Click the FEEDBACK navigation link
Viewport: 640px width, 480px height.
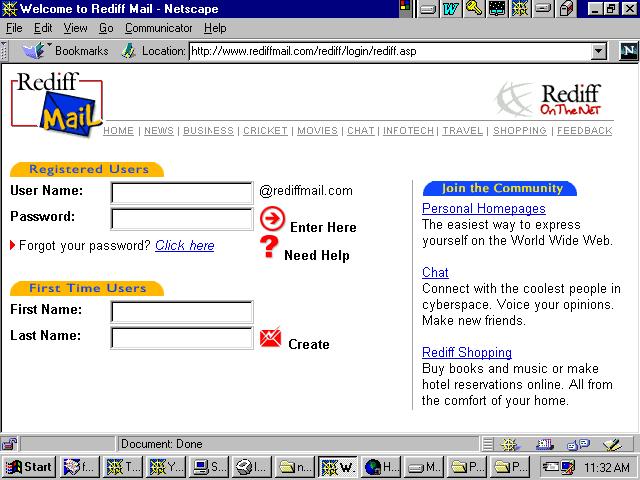tap(584, 131)
